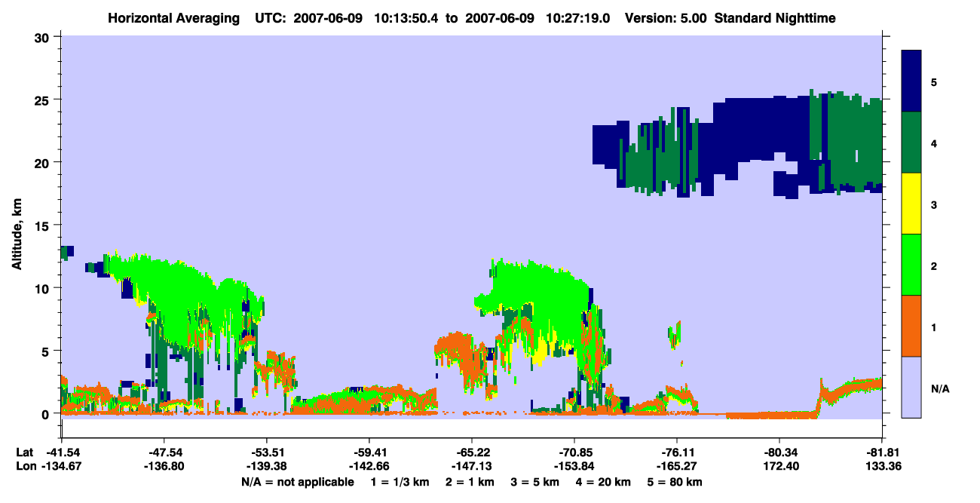The width and height of the screenshot is (980, 503).
Task: Click latitude value -81.81
Action: click(x=882, y=452)
